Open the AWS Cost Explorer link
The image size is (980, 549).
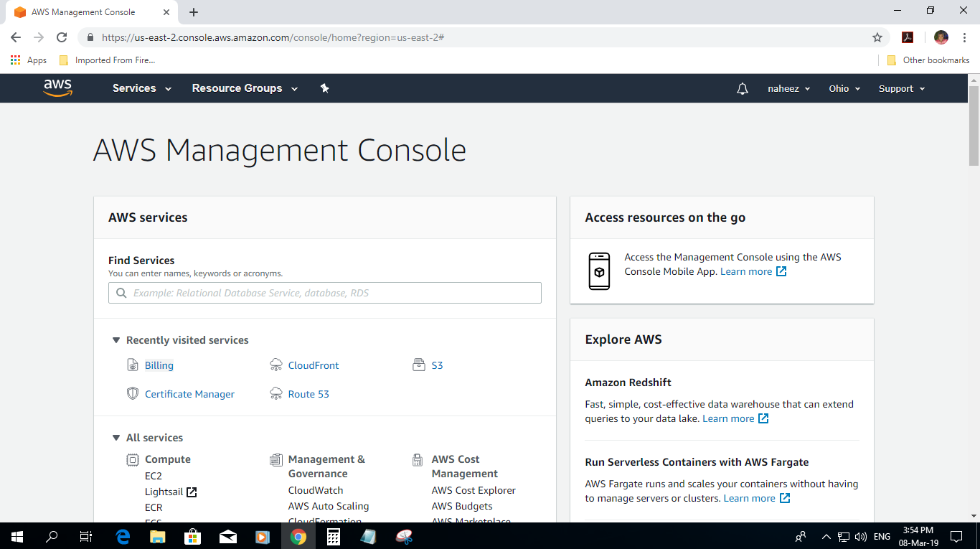pyautogui.click(x=473, y=490)
